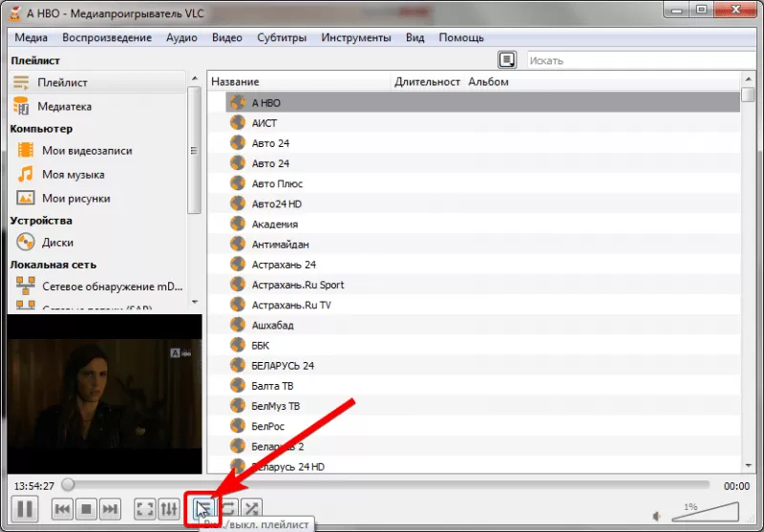Viewport: 764px width, 532px height.
Task: Select the А НВО channel row
Action: 482,103
